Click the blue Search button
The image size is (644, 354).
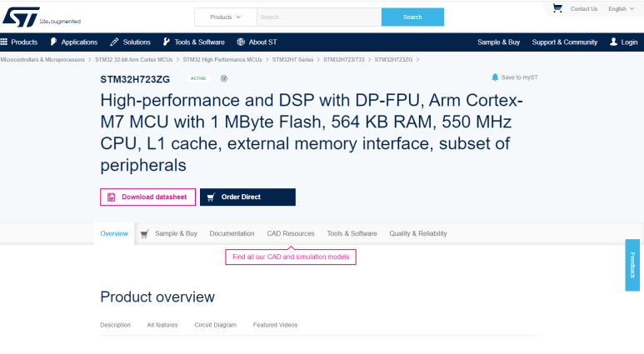point(412,17)
